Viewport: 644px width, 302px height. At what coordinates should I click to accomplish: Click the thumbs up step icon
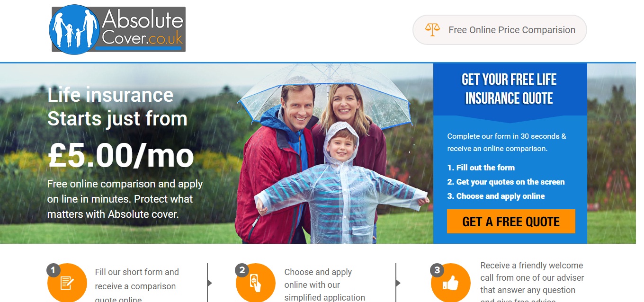tap(451, 283)
